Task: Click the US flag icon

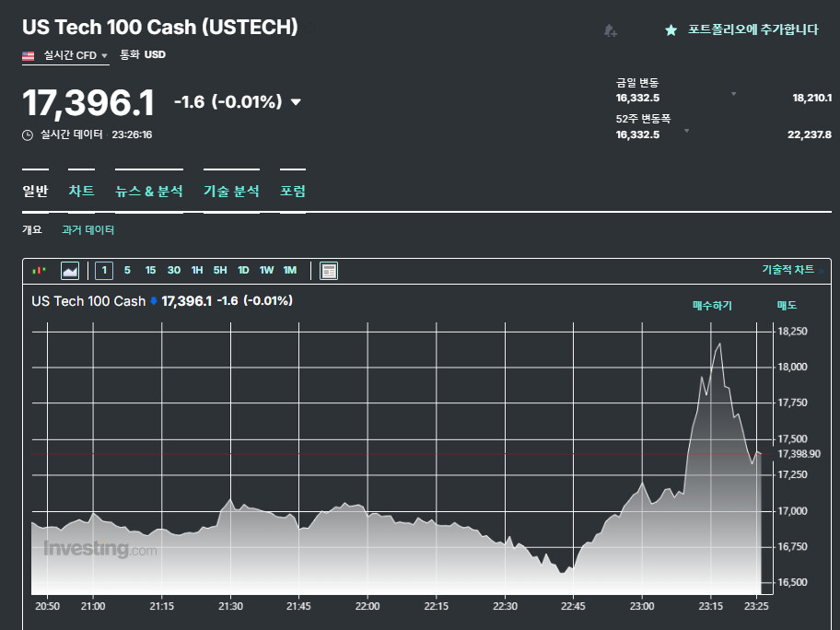Action: [x=29, y=55]
